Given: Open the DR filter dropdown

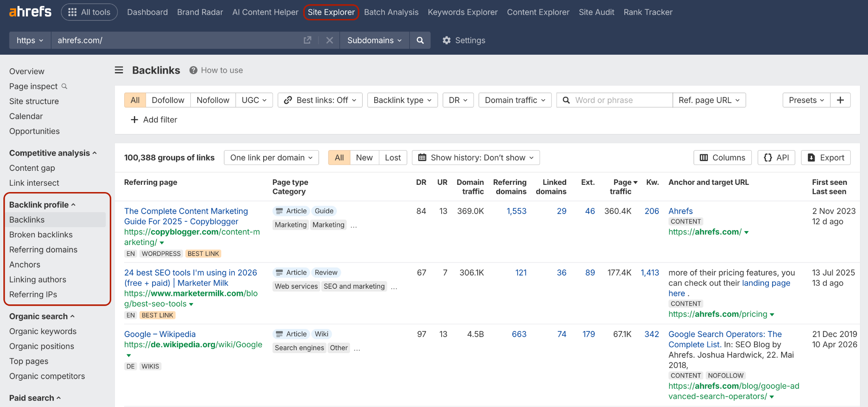Looking at the screenshot, I should (458, 100).
